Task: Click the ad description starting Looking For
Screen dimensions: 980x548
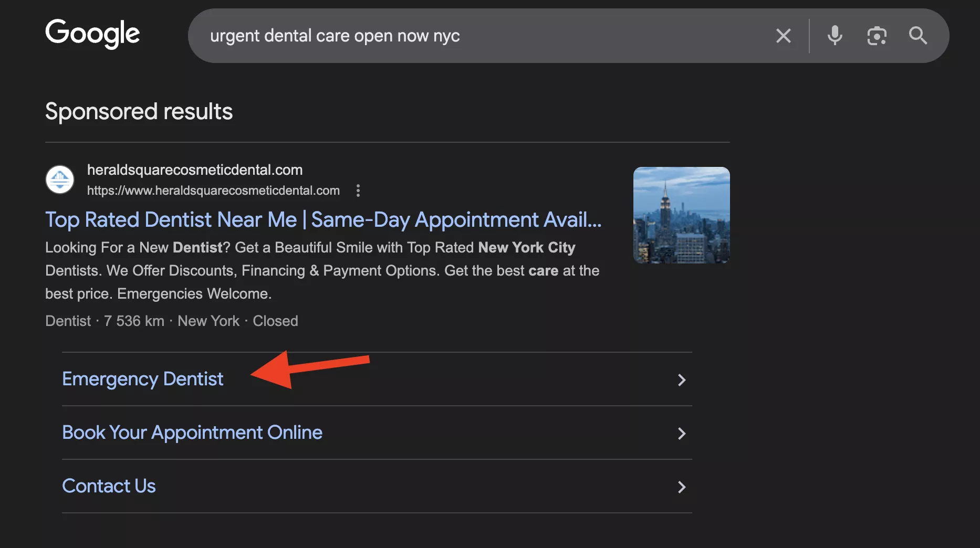Action: (322, 270)
